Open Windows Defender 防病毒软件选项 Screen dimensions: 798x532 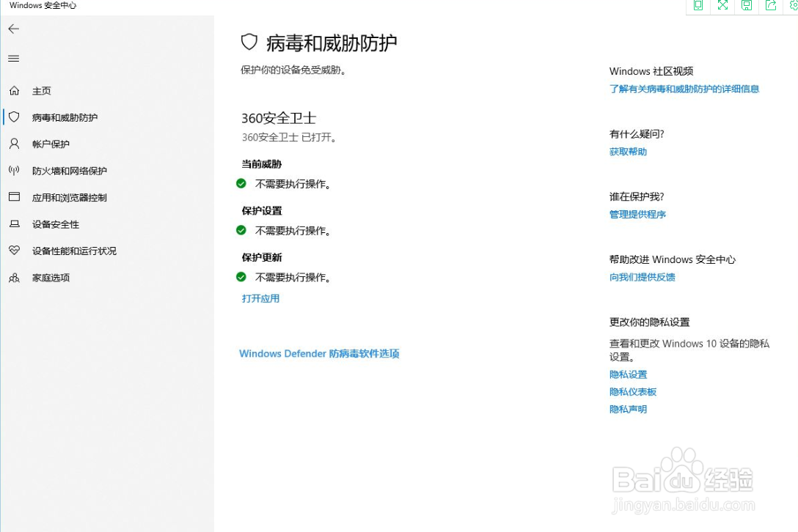coord(319,353)
